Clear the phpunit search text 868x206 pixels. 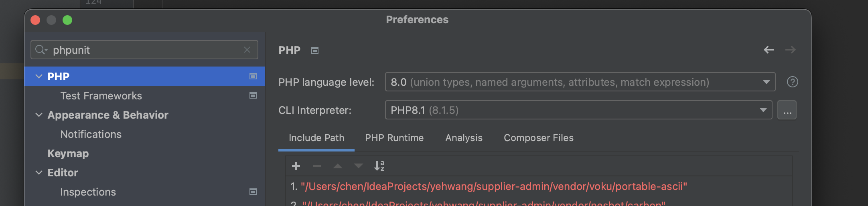[247, 50]
